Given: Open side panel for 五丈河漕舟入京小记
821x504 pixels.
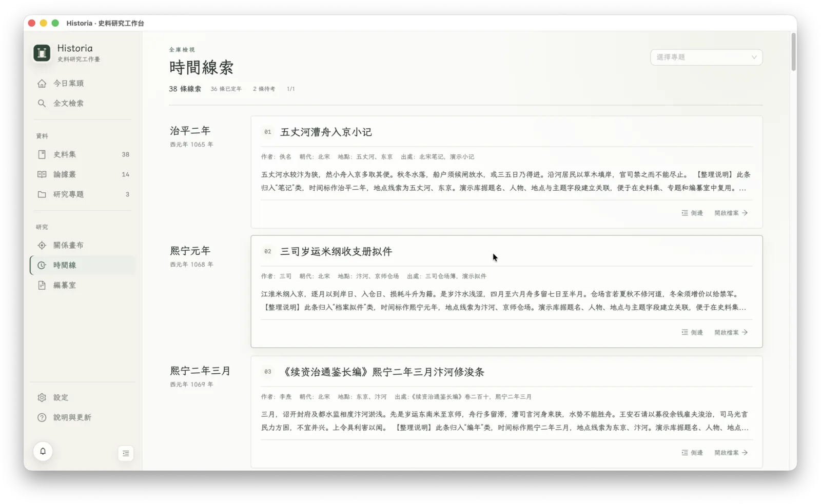Looking at the screenshot, I should point(692,213).
